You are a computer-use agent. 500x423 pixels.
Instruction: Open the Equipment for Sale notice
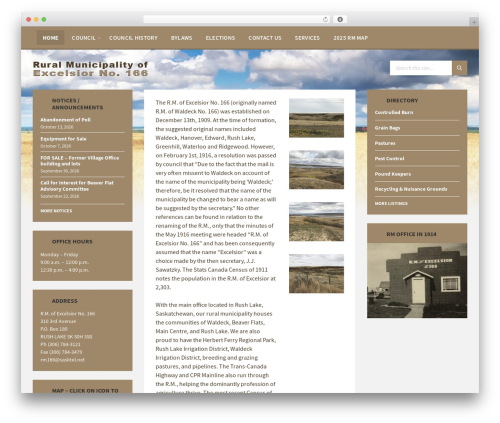(63, 139)
